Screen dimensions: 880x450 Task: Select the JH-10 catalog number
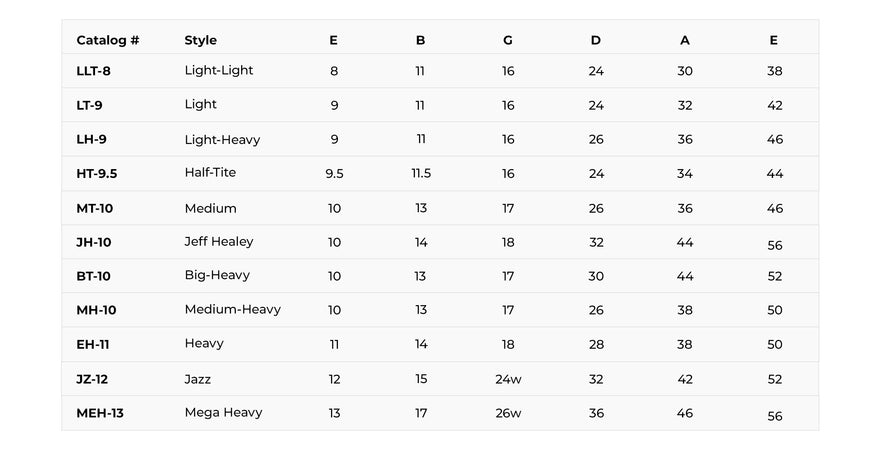coord(94,242)
